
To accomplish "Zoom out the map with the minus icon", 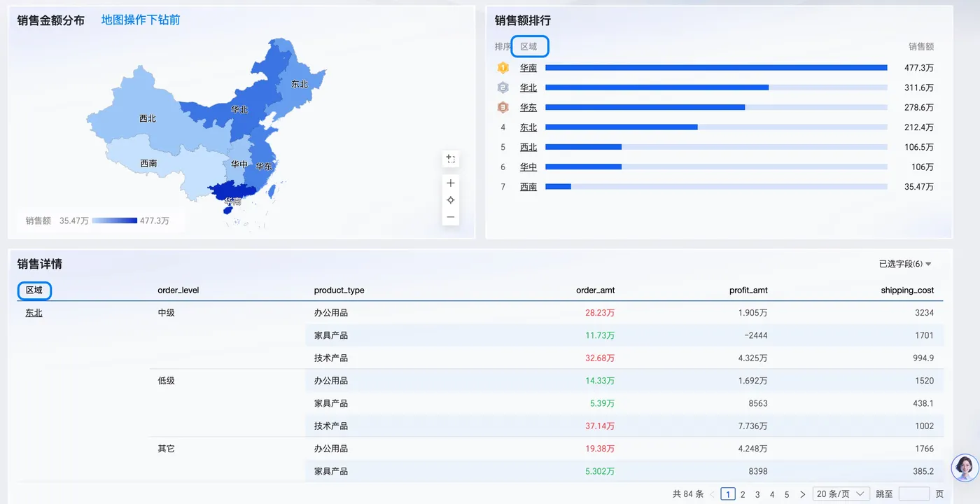I will pyautogui.click(x=451, y=217).
